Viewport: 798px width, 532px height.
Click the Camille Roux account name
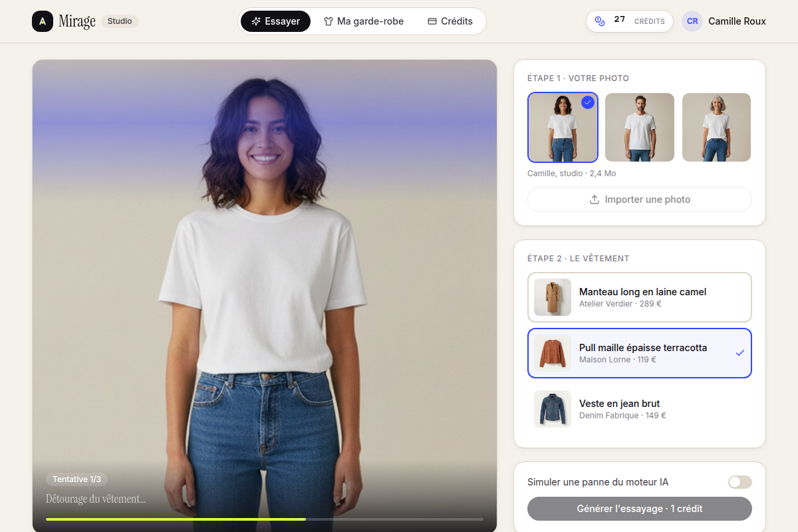[737, 21]
